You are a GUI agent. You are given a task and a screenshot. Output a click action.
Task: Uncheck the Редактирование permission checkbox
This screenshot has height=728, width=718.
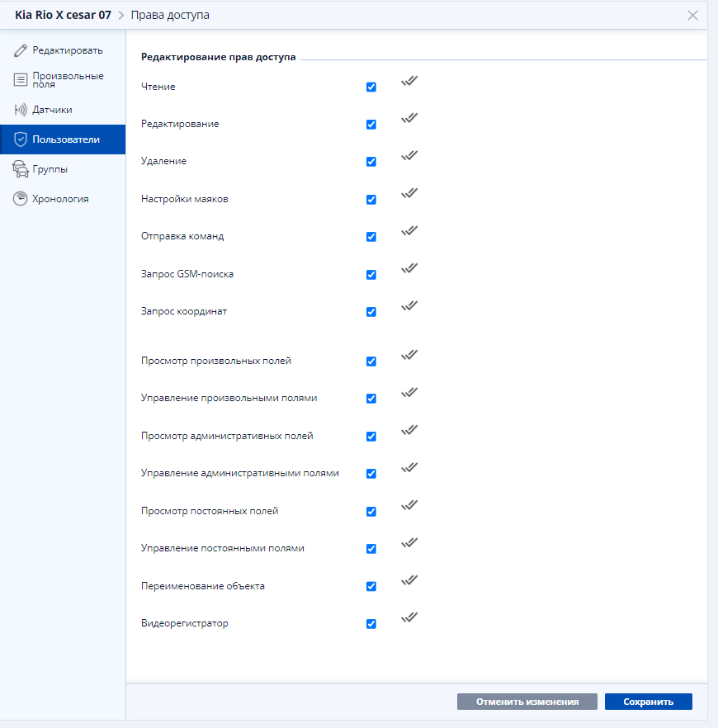(371, 125)
